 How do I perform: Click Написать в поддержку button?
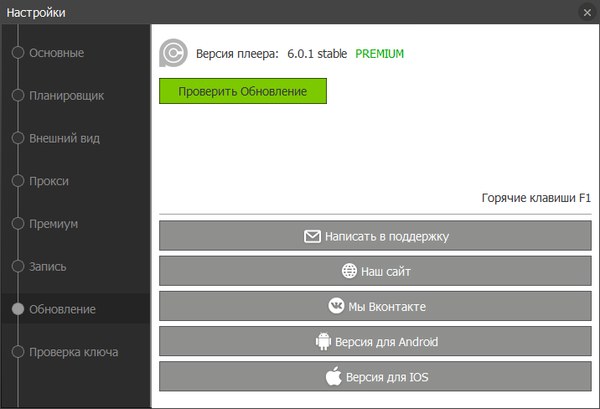point(377,237)
